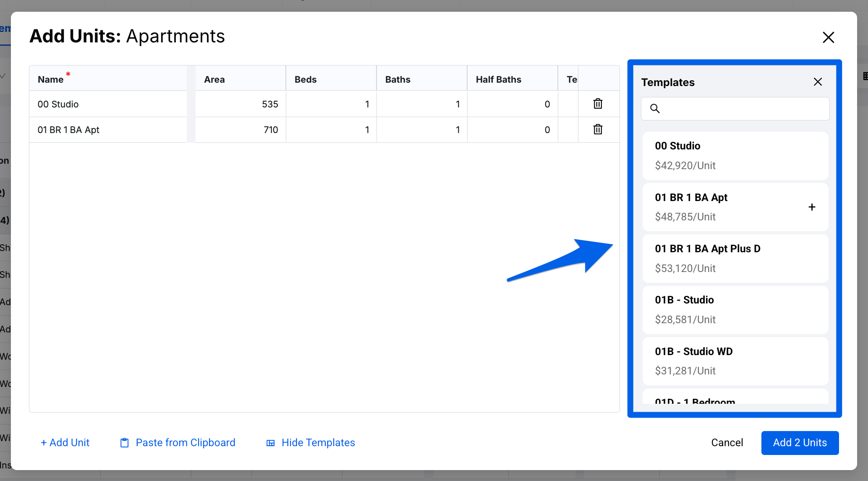
Task: Cancel the Add Units dialog
Action: [x=727, y=443]
